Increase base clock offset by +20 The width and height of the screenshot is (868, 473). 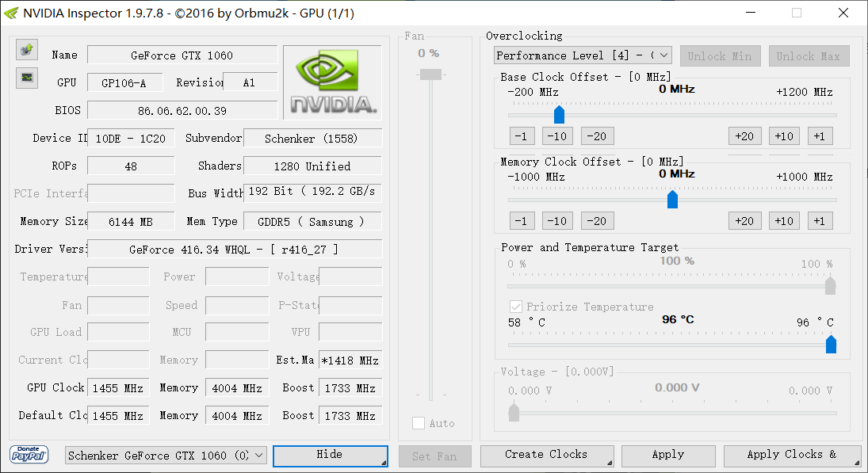coord(744,135)
